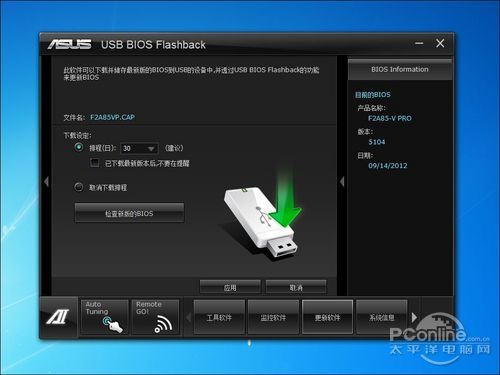Open the 工具软件 tool menu
500x375 pixels.
(219, 317)
